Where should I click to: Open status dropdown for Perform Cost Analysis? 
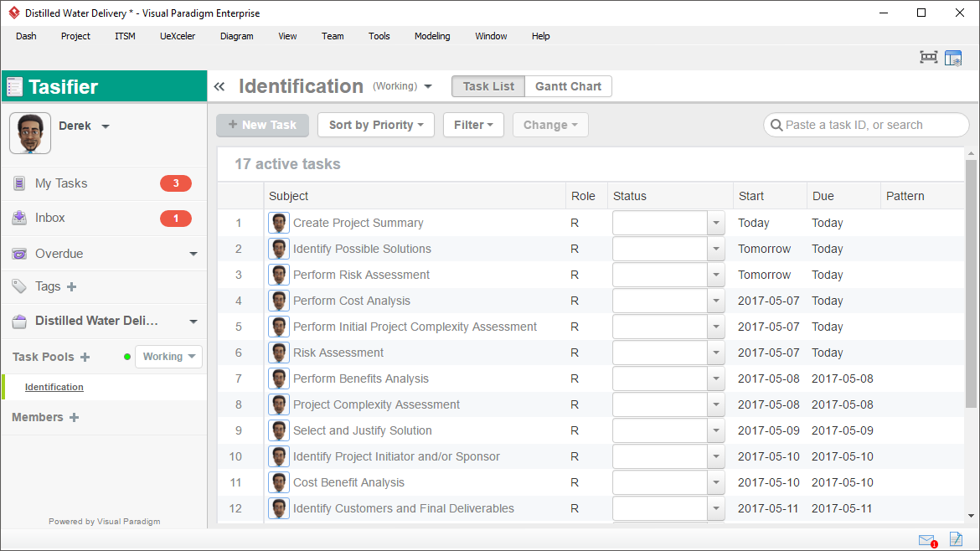click(x=716, y=301)
